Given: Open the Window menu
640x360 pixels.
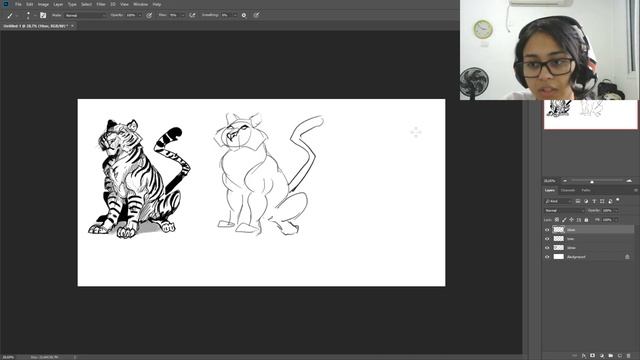Looking at the screenshot, I should 140,4.
